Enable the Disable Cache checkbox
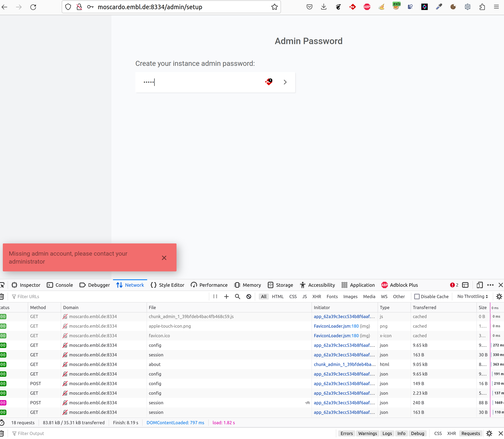Viewport: 504px width, 439px height. click(417, 296)
